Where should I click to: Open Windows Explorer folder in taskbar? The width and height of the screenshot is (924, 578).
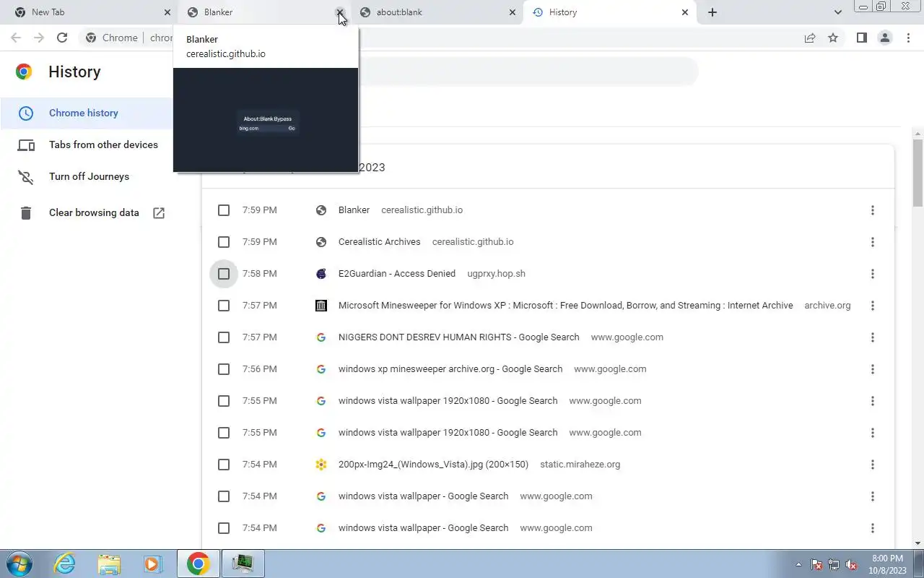(x=109, y=564)
